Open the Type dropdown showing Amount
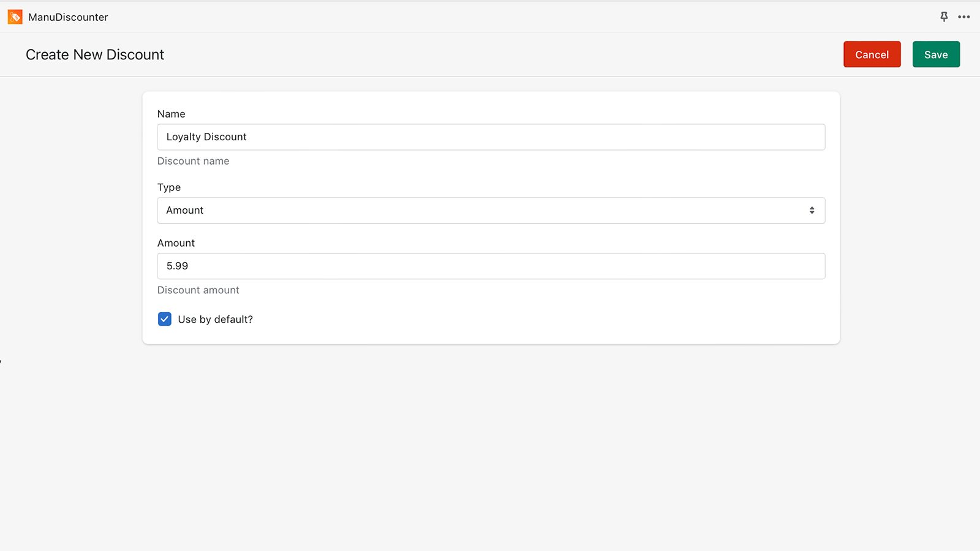Screen dimensions: 980x551 point(491,211)
